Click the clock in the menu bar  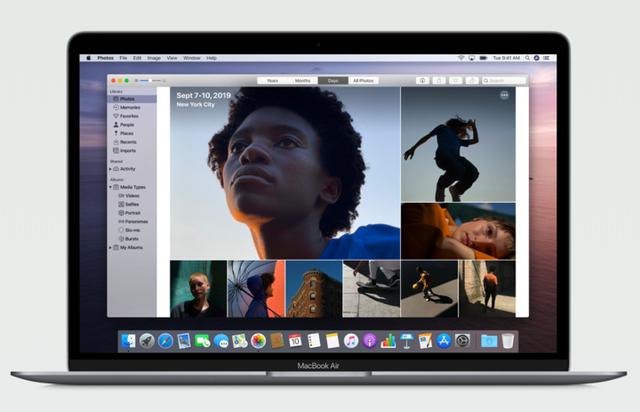click(506, 58)
